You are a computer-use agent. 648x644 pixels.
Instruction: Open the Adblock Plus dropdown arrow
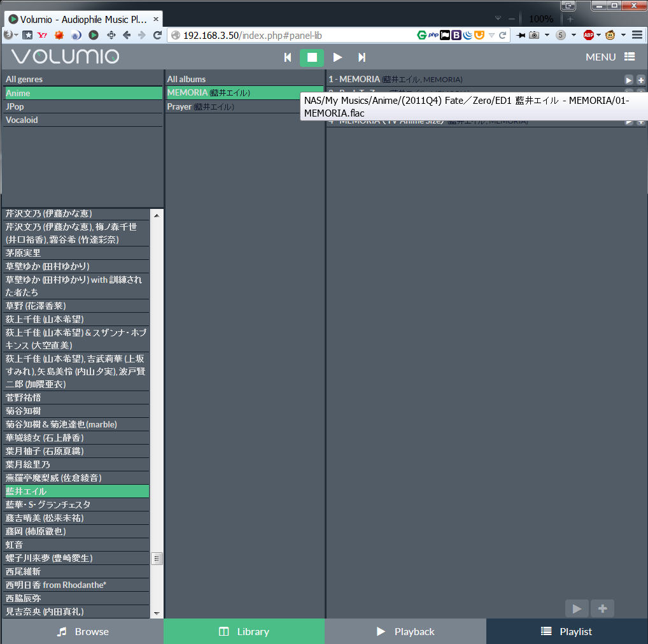pyautogui.click(x=598, y=35)
